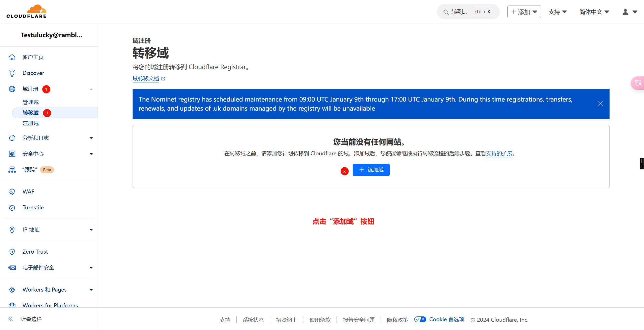Click the 转到... search field
The width and height of the screenshot is (644, 330).
pos(468,12)
